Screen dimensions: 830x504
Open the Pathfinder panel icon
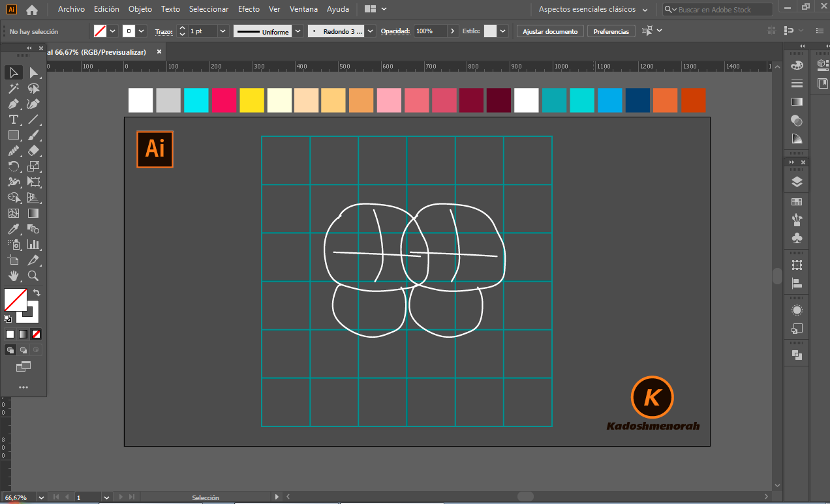tap(797, 355)
